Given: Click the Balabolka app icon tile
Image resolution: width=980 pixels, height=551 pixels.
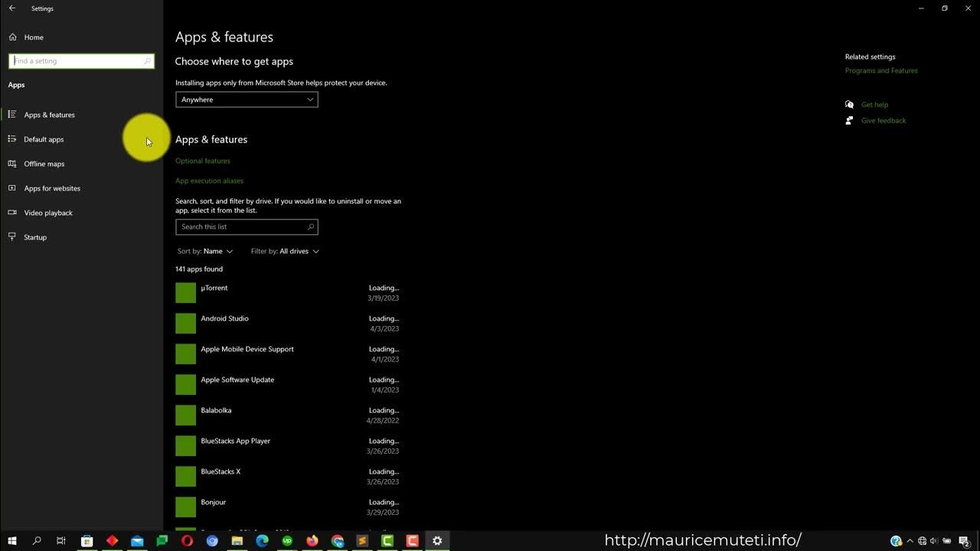Looking at the screenshot, I should pyautogui.click(x=186, y=415).
